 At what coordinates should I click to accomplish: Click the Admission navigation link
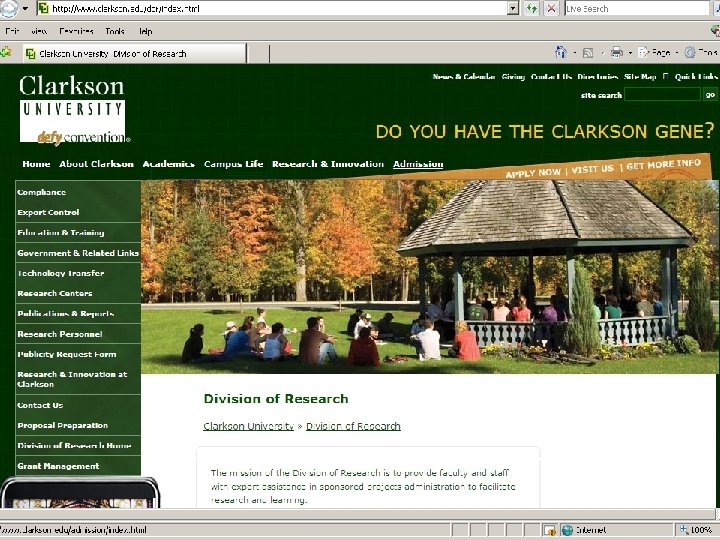click(418, 164)
